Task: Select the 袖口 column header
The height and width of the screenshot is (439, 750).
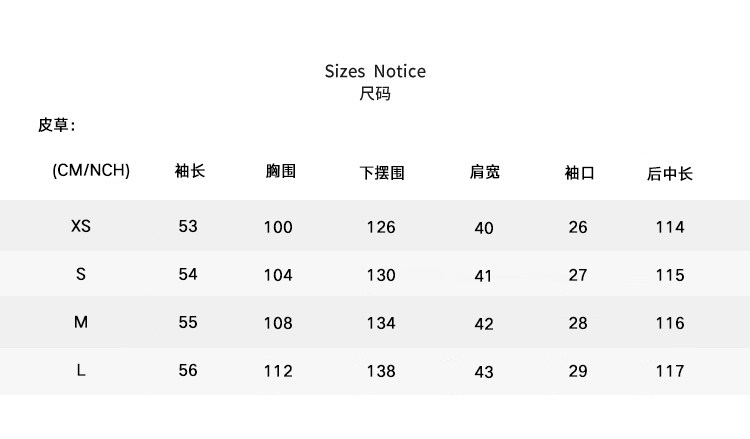Action: point(579,173)
